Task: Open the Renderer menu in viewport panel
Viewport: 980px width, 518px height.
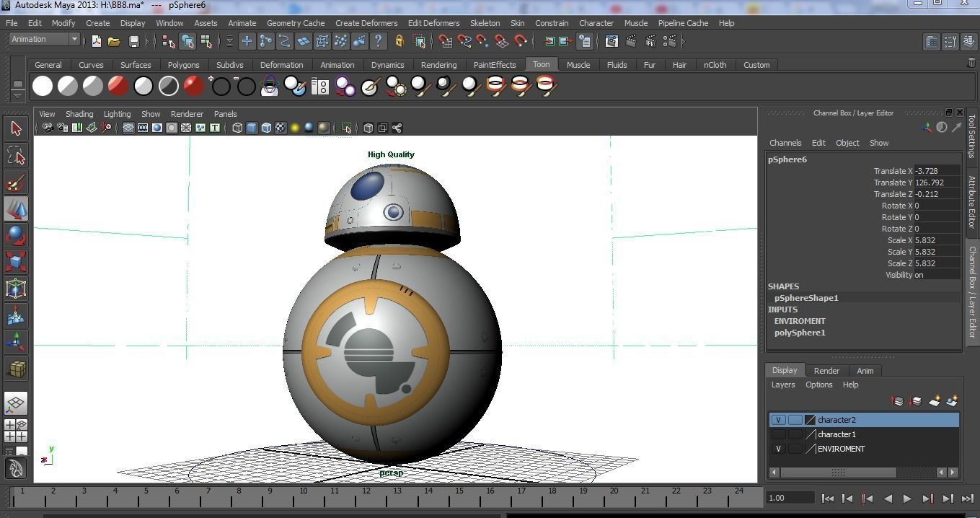Action: coord(187,114)
